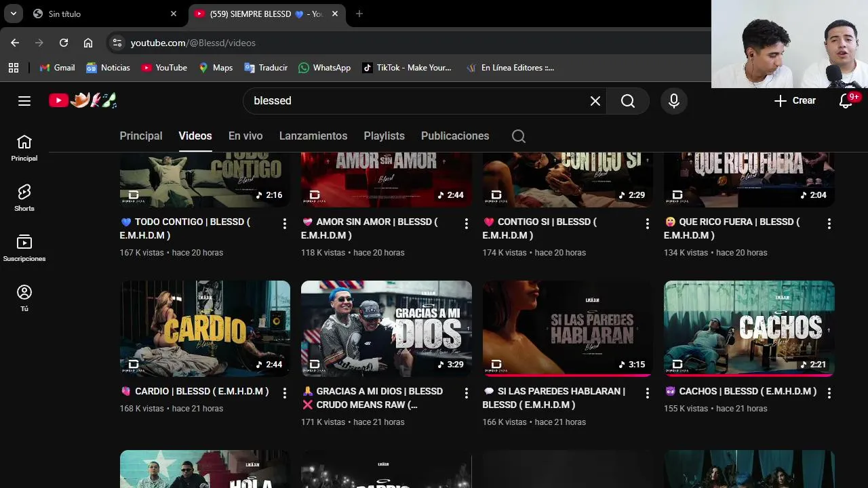Open Lanzamientos tab
The width and height of the screenshot is (868, 488).
(313, 136)
